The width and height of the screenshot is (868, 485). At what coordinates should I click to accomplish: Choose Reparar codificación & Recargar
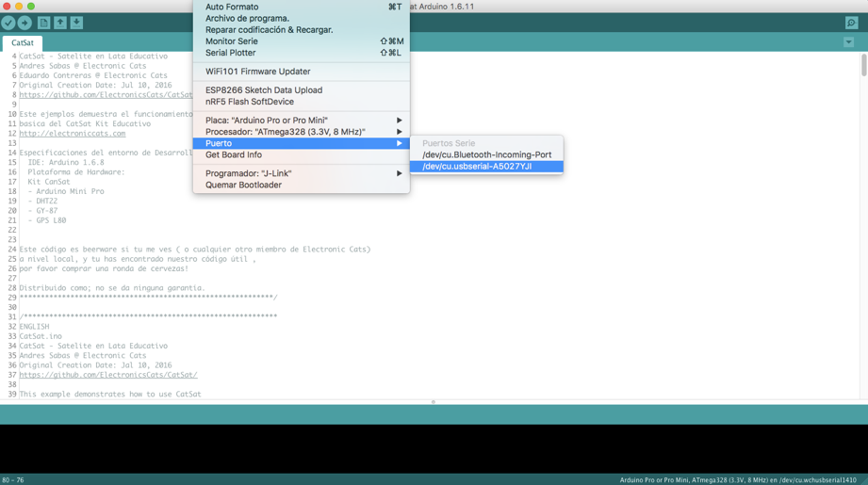(302, 30)
